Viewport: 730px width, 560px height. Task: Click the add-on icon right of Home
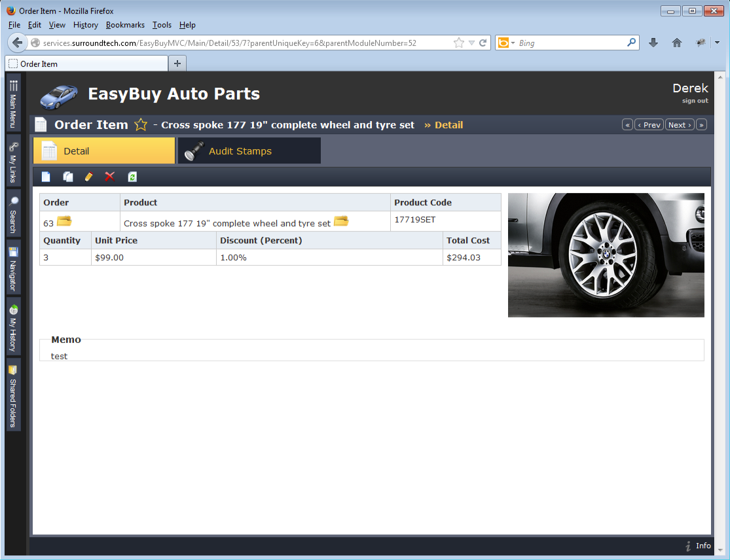coord(701,43)
